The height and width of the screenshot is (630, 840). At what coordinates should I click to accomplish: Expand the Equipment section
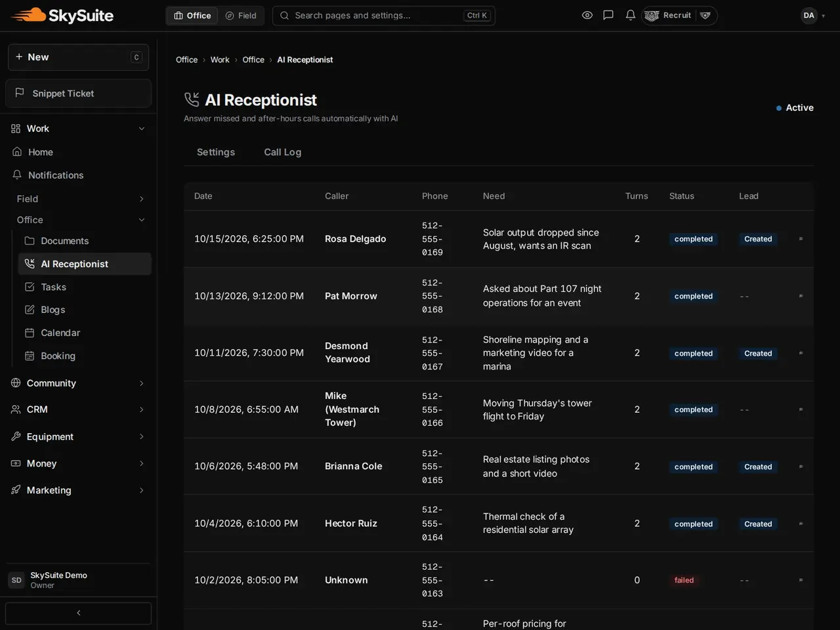[78, 436]
